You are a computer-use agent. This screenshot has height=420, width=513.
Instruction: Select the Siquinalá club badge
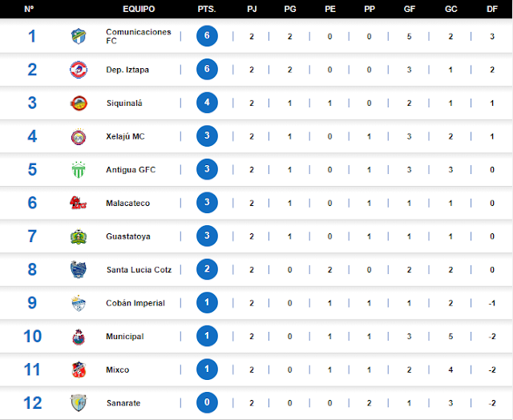79,103
